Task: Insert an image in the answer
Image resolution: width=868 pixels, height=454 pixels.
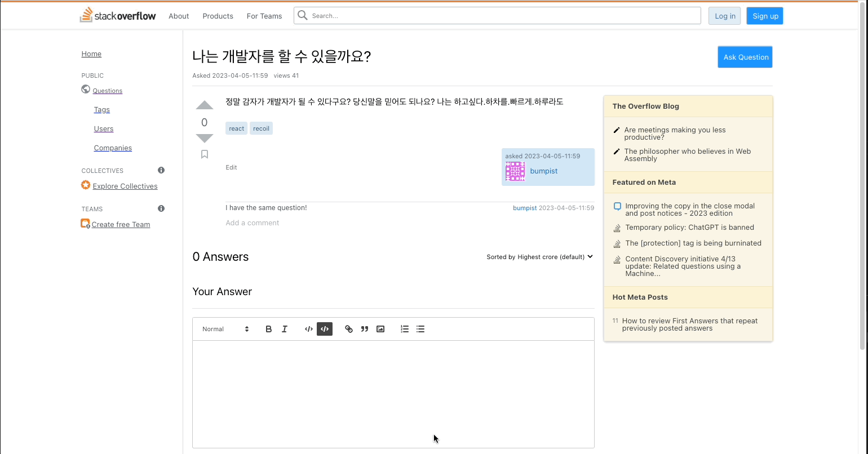Action: (x=380, y=329)
